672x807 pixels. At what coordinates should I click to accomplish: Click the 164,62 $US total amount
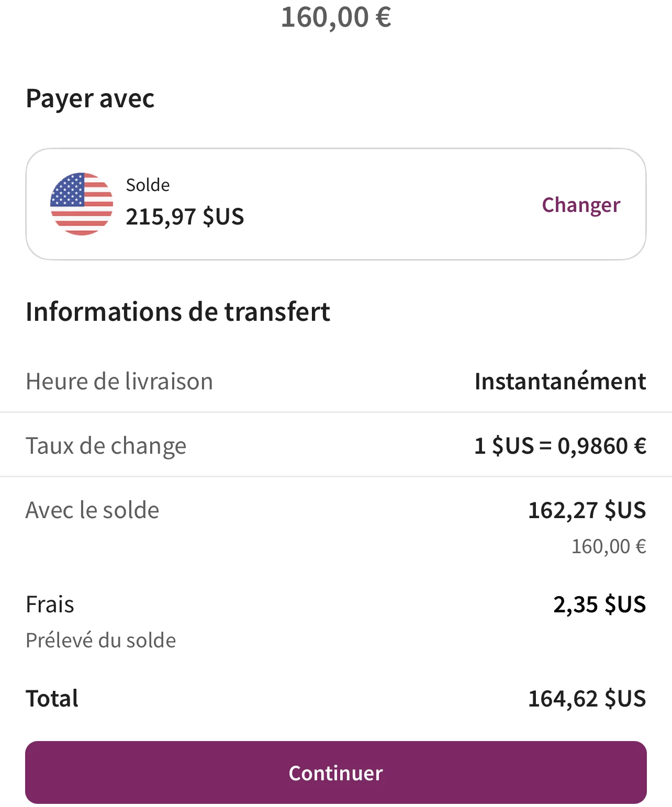tap(587, 699)
